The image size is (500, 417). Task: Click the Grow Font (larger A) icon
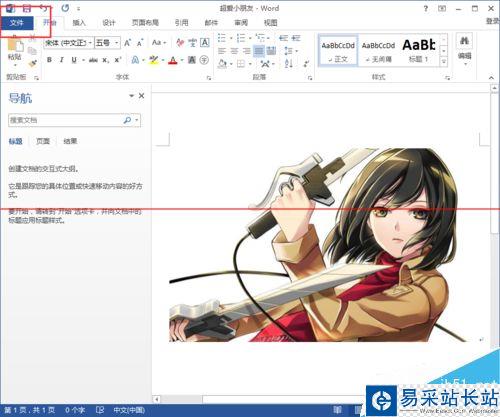[127, 43]
